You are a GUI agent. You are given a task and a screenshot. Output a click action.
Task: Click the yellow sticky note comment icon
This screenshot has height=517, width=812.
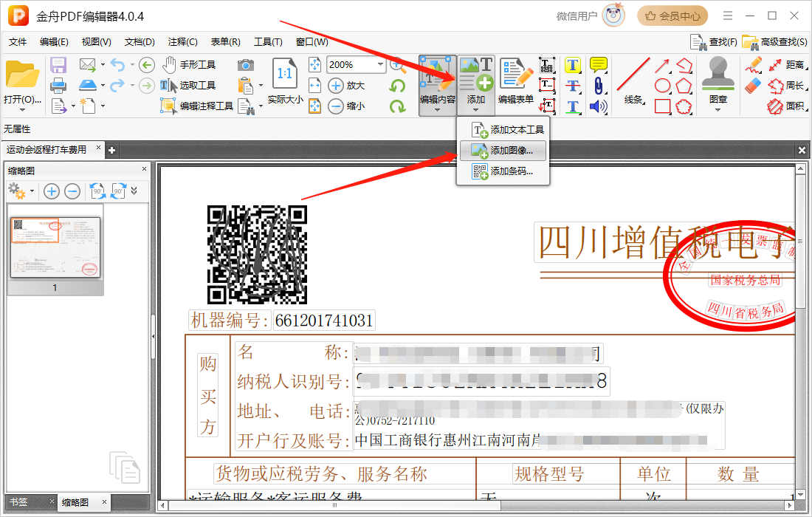(599, 65)
